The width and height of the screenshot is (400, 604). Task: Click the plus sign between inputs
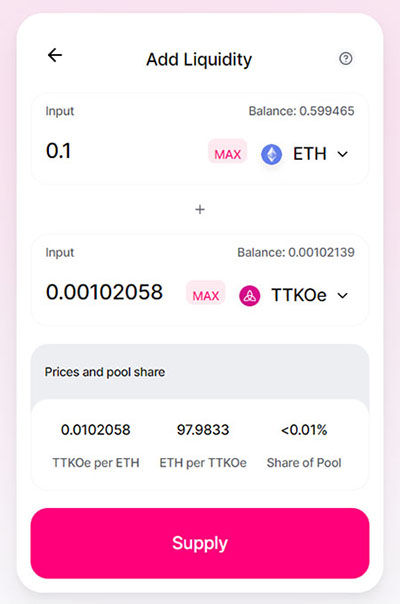click(200, 210)
